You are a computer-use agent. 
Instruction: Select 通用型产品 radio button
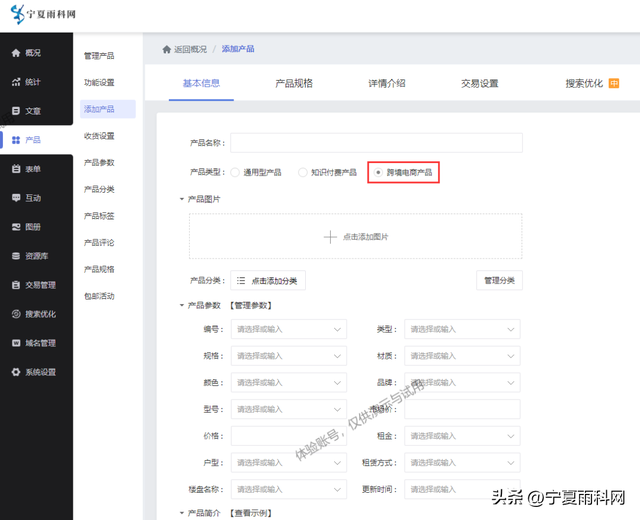(235, 172)
